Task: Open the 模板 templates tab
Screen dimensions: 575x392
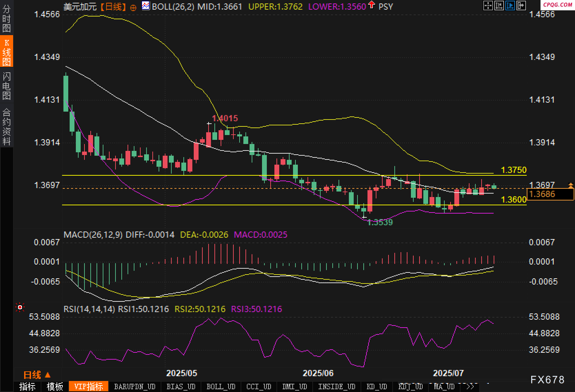Action: click(x=55, y=386)
